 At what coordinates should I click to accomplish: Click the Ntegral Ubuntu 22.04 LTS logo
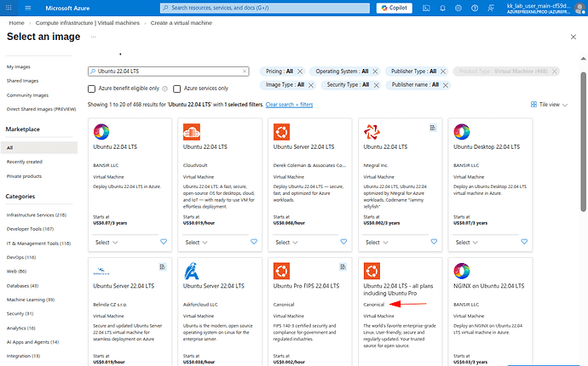click(372, 132)
